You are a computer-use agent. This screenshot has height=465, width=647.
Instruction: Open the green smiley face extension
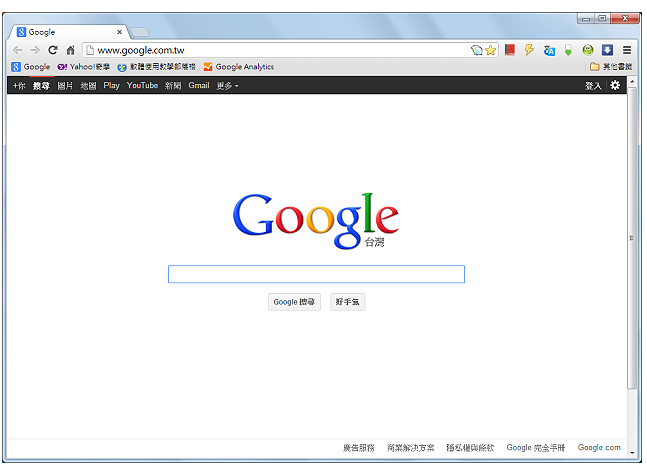pos(588,50)
